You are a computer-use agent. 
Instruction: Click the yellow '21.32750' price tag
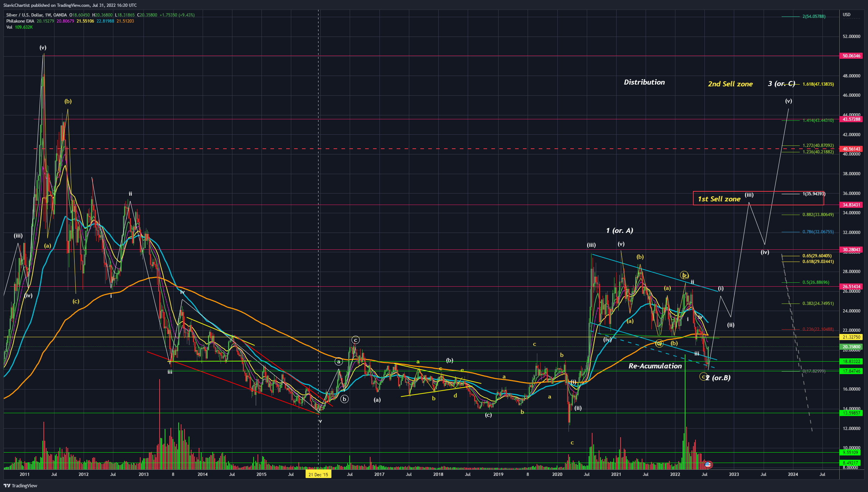click(851, 337)
